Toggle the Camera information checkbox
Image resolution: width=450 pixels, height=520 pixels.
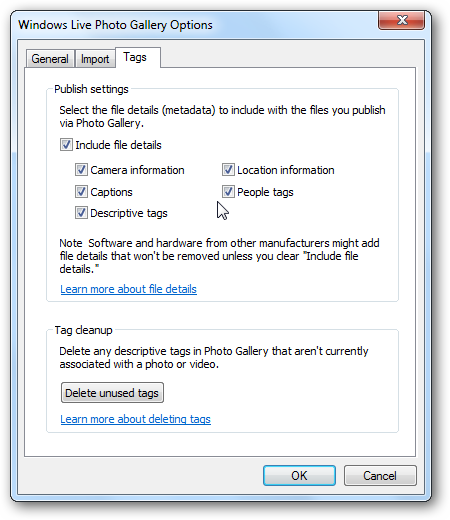coord(81,170)
